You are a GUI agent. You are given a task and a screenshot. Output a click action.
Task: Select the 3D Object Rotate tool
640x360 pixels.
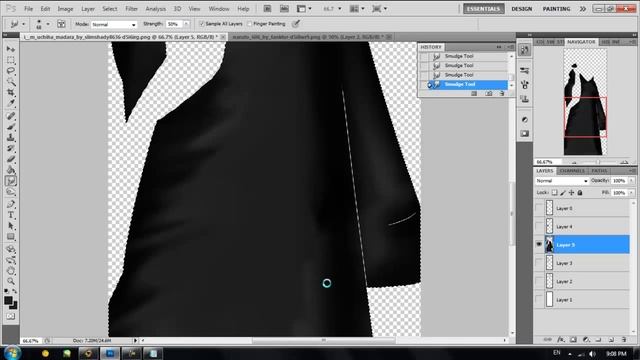click(x=11, y=249)
